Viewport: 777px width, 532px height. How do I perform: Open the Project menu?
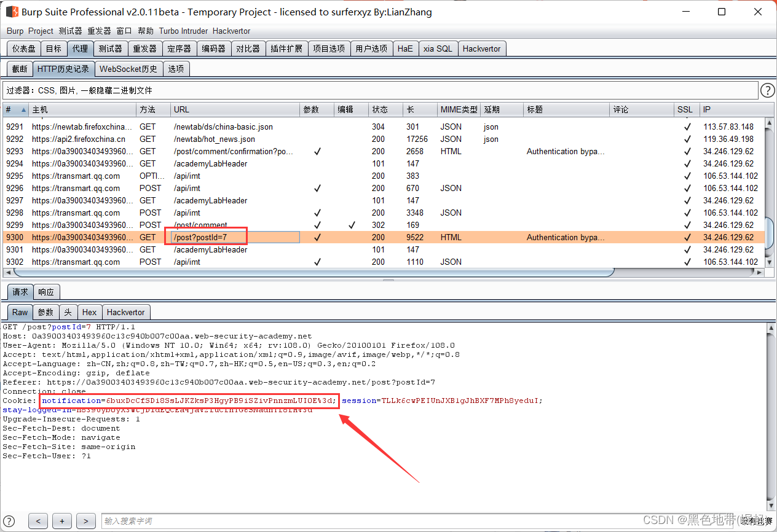(x=41, y=31)
